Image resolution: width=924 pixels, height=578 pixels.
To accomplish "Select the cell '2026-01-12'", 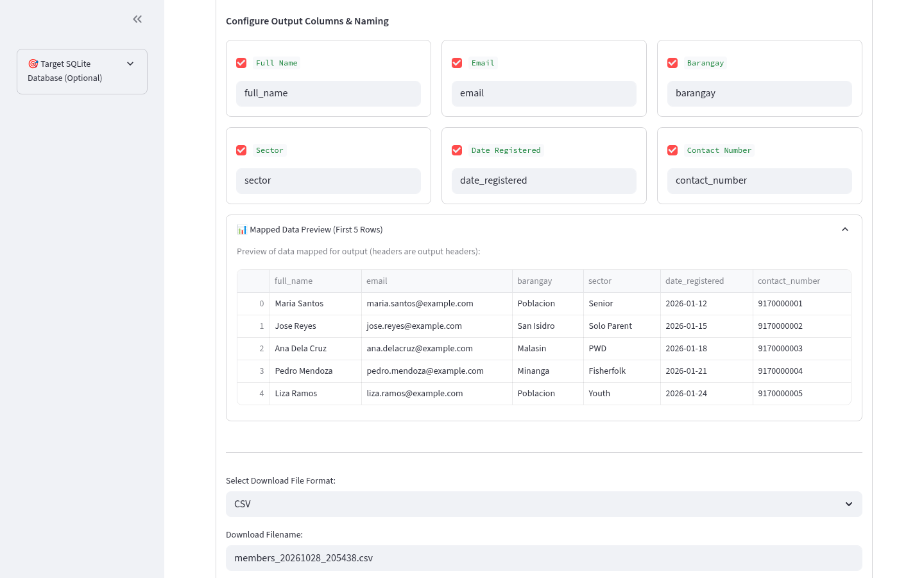I will (706, 304).
